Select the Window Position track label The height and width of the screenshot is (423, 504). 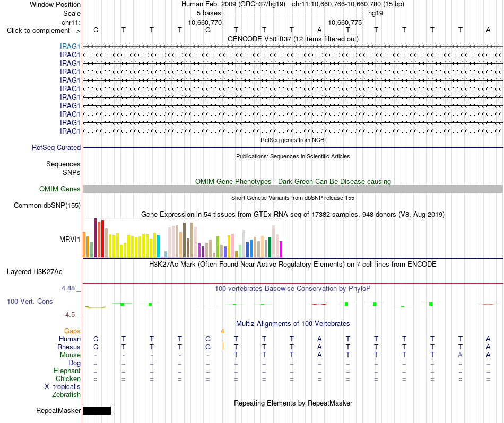pyautogui.click(x=55, y=4)
